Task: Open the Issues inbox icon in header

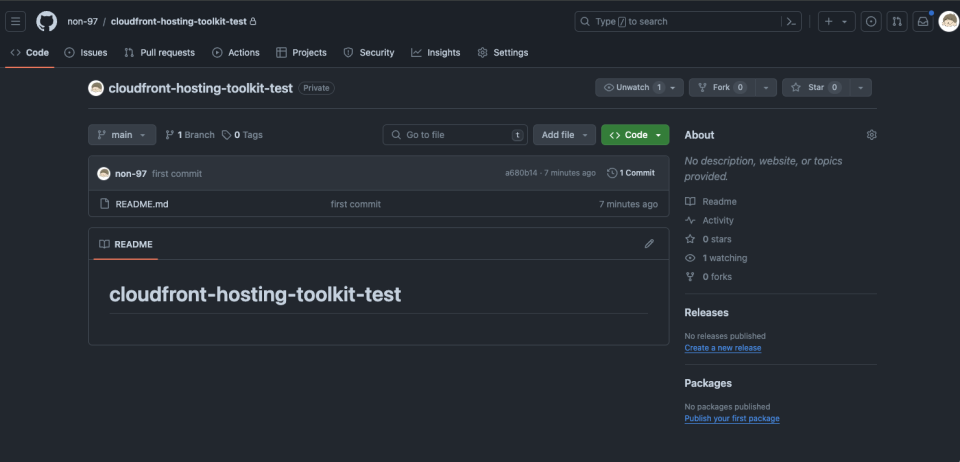Action: [871, 21]
